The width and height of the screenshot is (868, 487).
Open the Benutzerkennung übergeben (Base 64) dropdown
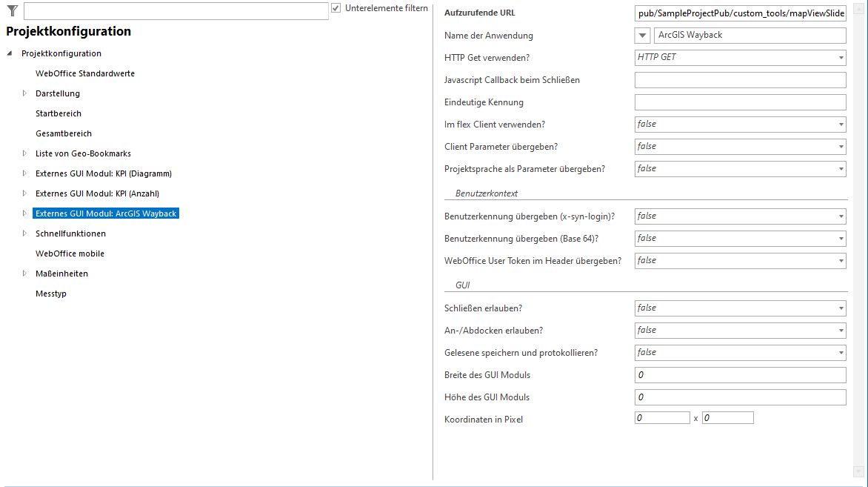[x=841, y=238]
